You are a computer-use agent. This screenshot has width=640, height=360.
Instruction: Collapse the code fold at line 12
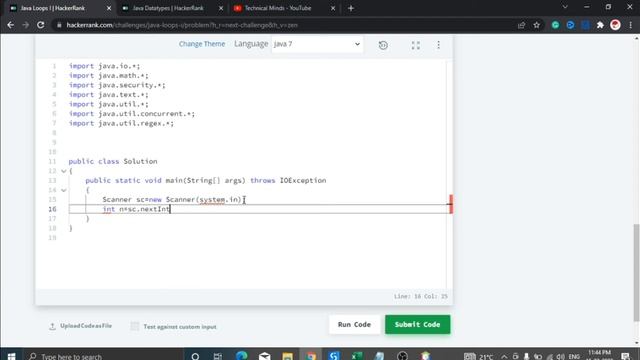tap(64, 171)
